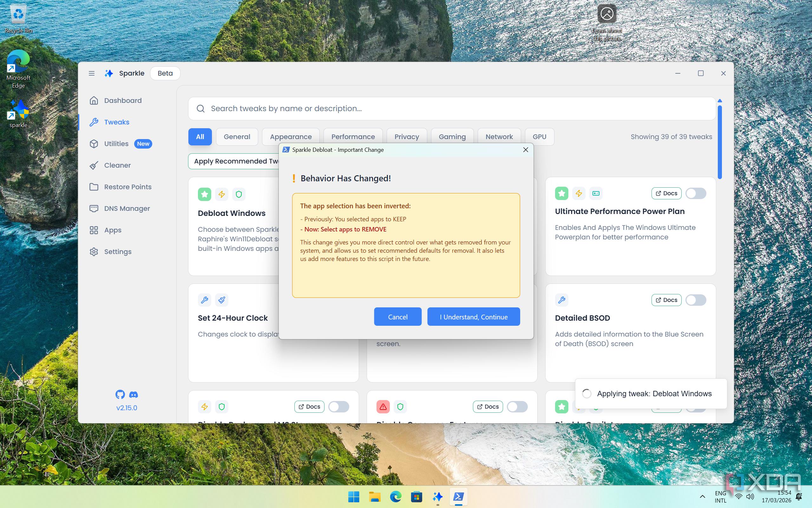This screenshot has width=812, height=508.
Task: Close the Sparkle Debloat dialog
Action: point(526,150)
